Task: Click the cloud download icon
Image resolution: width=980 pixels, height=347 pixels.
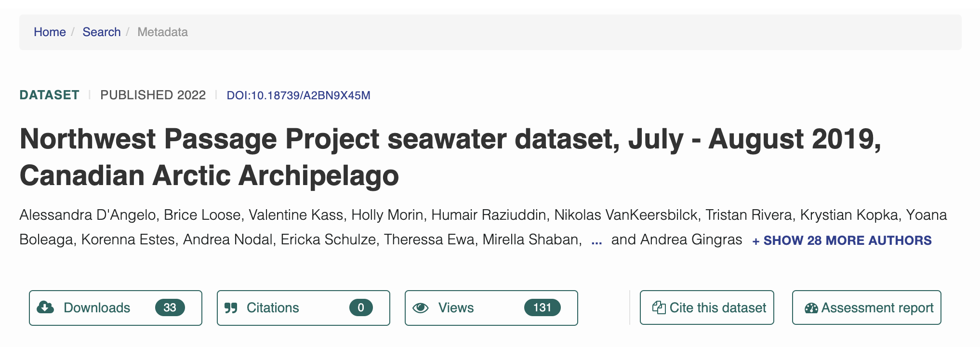Action: 46,307
